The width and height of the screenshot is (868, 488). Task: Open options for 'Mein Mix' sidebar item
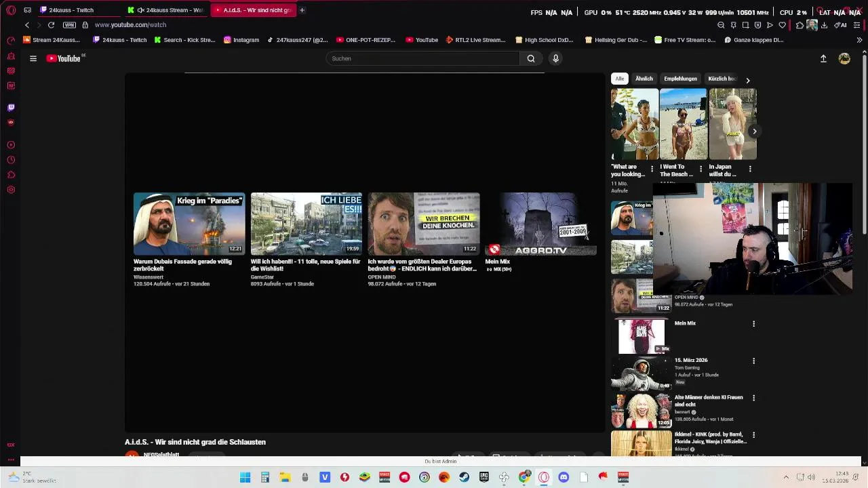click(753, 324)
